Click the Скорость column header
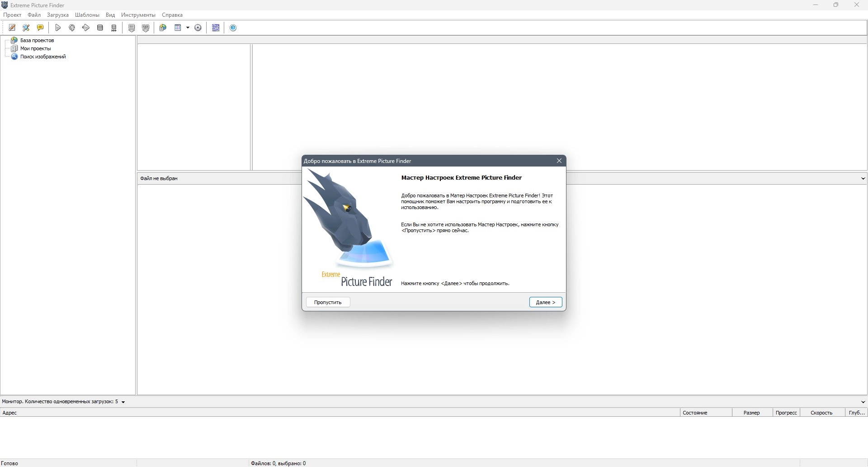 (822, 413)
